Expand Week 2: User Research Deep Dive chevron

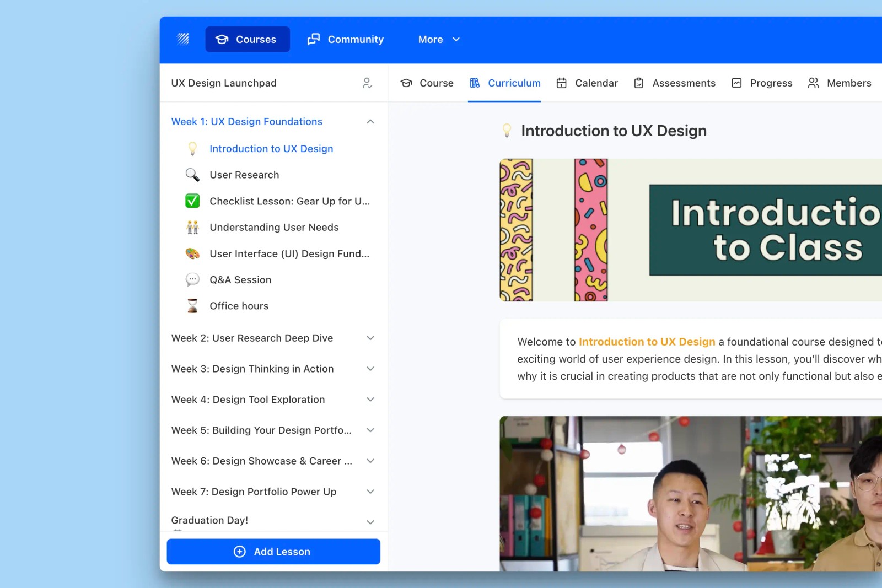coord(370,338)
